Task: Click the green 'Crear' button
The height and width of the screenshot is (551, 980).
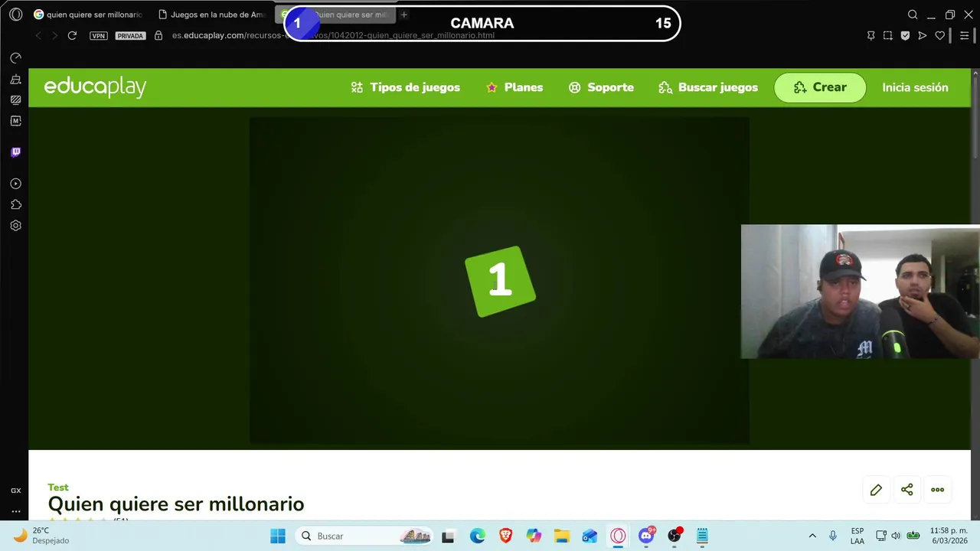Action: (x=820, y=87)
